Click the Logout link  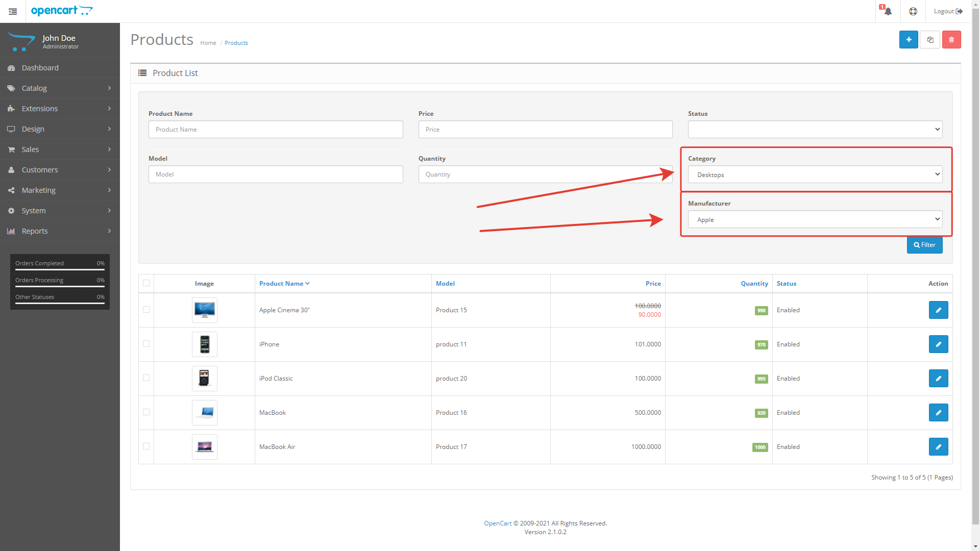(947, 11)
